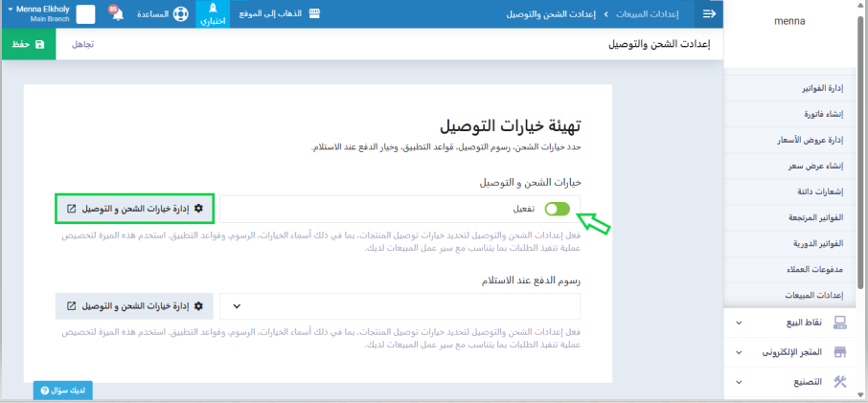Toggle the تفعيل shipping options switch
The height and width of the screenshot is (403, 868).
tap(557, 209)
